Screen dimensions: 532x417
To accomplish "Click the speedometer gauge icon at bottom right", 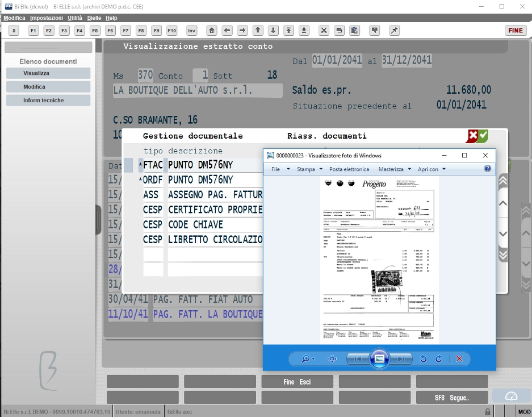I will pos(512,397).
